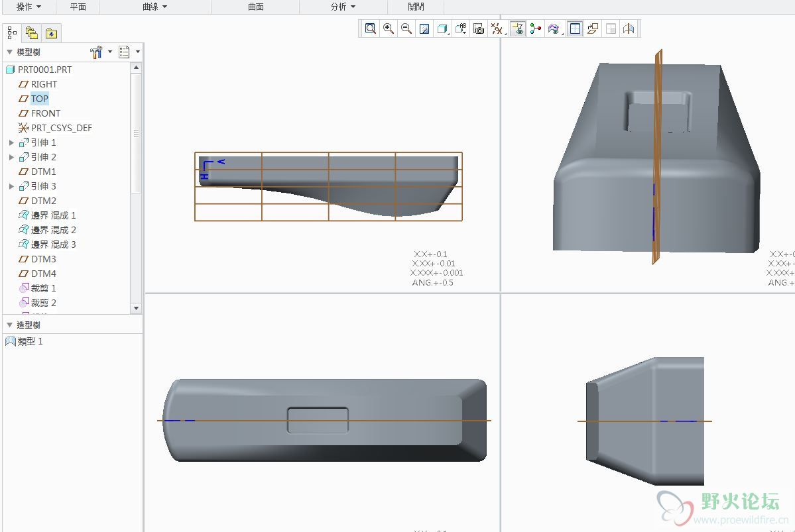Viewport: 795px width, 532px height.
Task: Toggle the Annotation Display button
Action: pyautogui.click(x=518, y=29)
